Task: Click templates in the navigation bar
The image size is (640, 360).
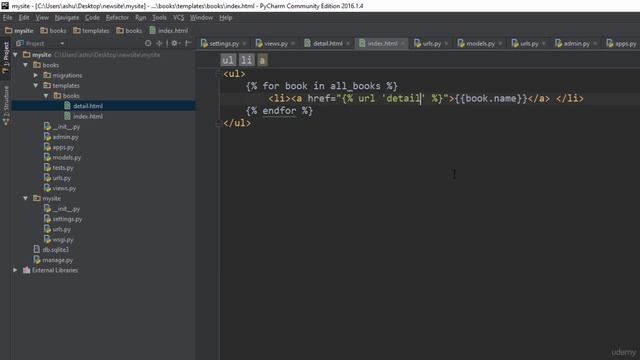Action: point(91,30)
